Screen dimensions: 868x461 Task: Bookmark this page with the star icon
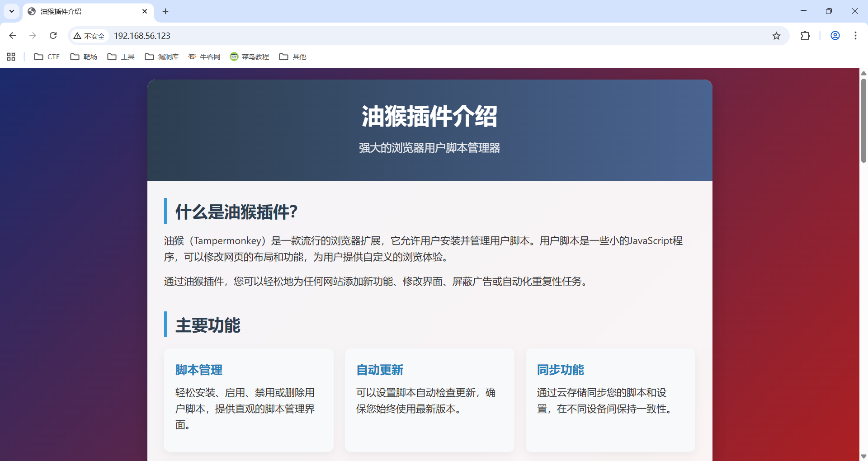[776, 36]
